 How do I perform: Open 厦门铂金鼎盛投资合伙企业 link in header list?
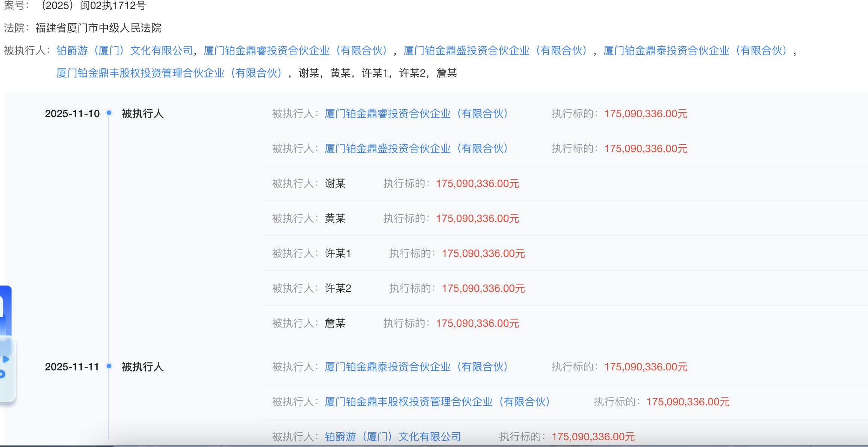497,51
